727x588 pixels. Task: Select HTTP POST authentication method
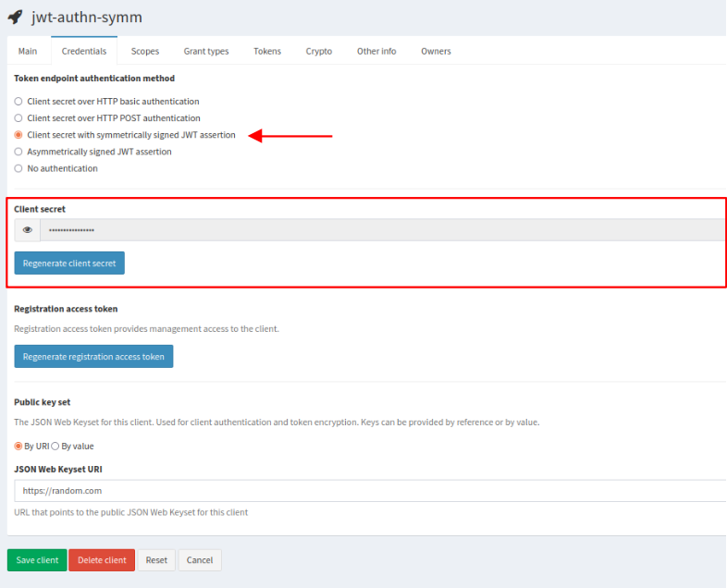coord(18,118)
